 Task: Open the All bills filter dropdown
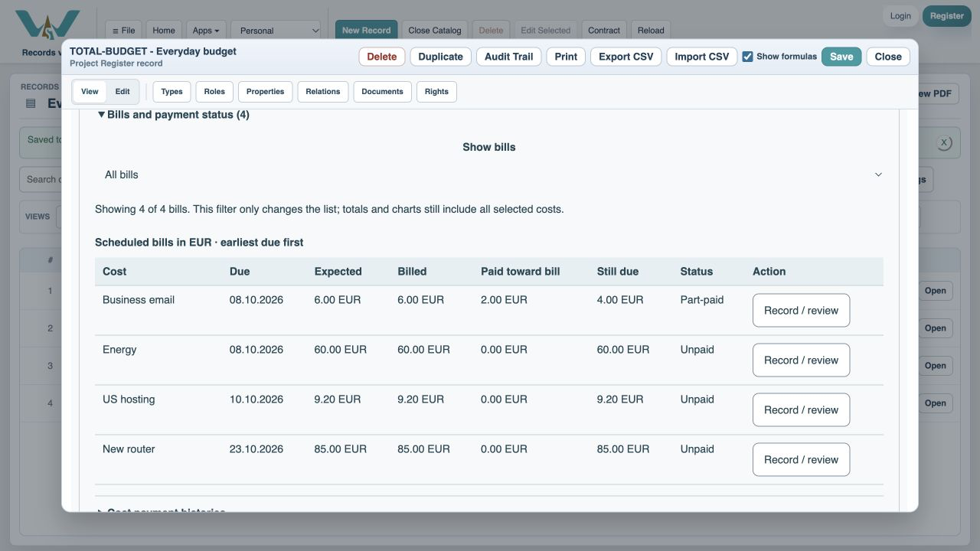pos(489,174)
